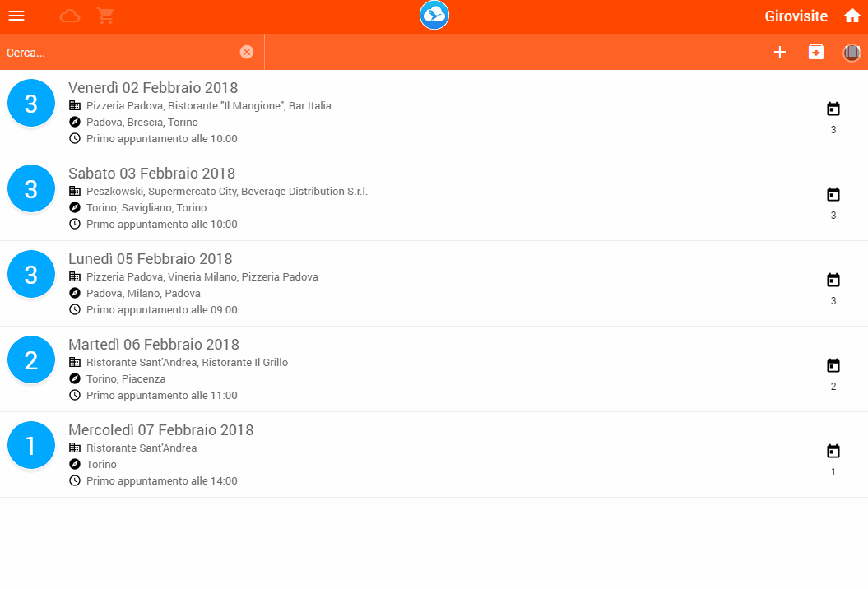Click the cloud sync icon

[70, 16]
